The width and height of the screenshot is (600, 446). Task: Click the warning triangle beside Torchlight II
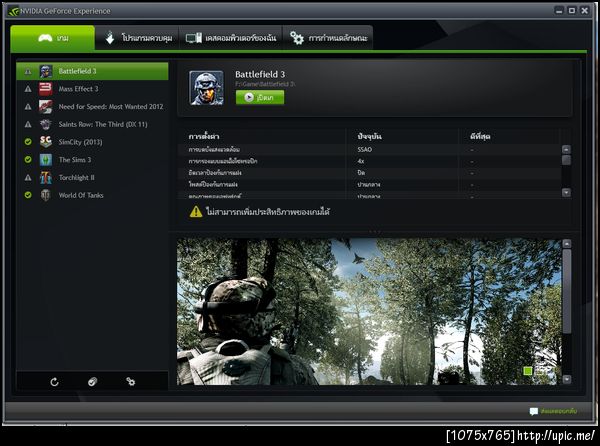(28, 177)
